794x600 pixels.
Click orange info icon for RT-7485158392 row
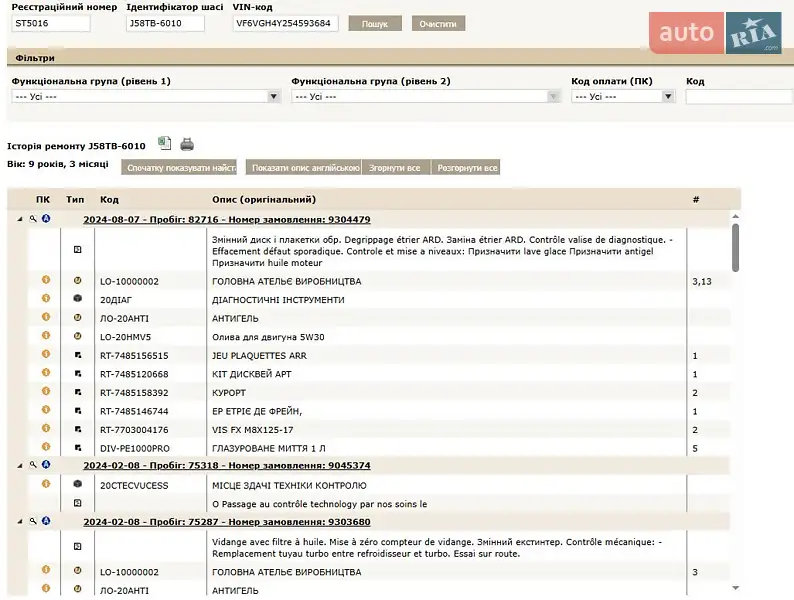point(46,391)
